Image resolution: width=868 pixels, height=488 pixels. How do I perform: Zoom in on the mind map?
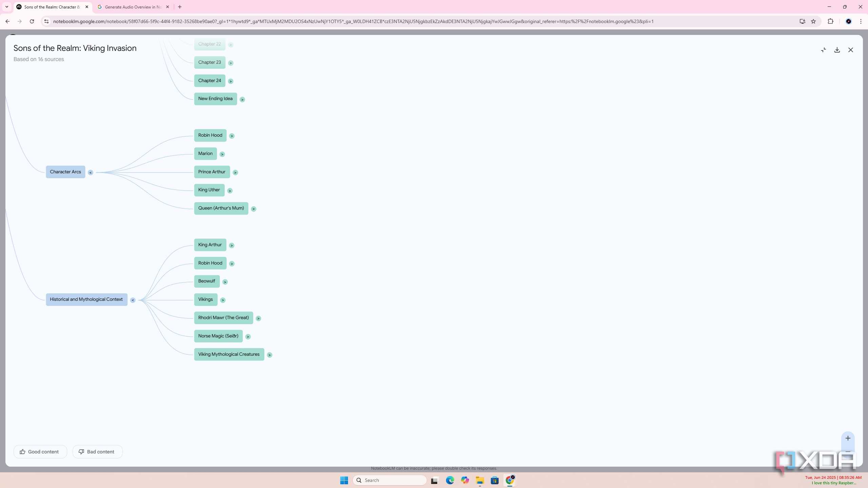tap(848, 438)
